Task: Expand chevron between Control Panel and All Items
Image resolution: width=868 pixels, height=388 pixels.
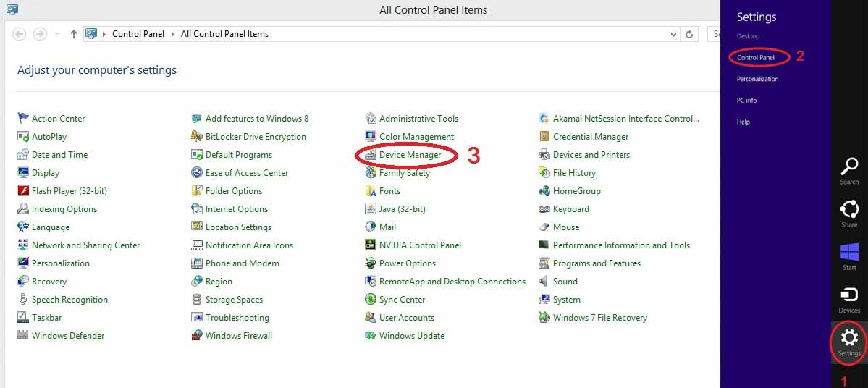Action: [173, 34]
